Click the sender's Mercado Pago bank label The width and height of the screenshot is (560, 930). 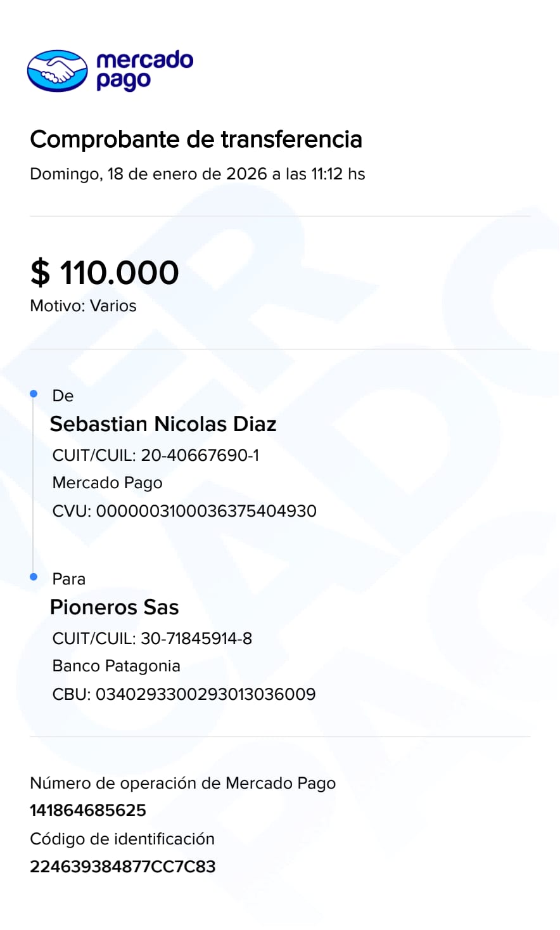tap(107, 483)
